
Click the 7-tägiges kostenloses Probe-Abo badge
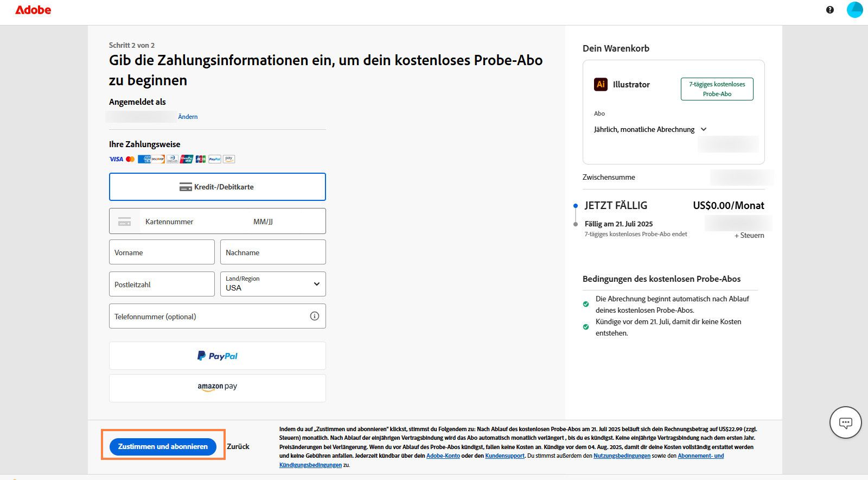[717, 89]
